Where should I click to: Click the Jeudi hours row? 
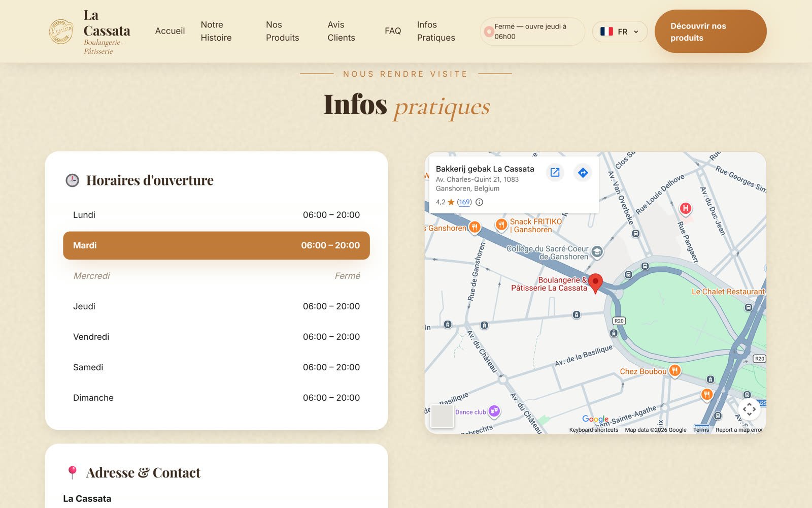216,306
